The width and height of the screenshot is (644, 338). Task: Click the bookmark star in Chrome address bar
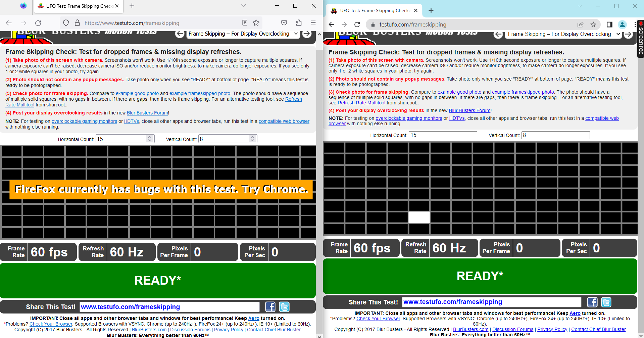tap(594, 25)
